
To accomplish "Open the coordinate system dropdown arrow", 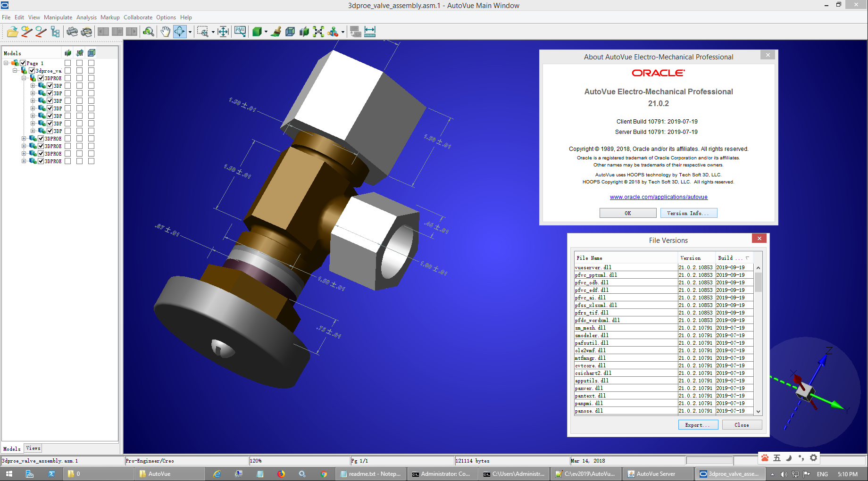I will pyautogui.click(x=343, y=32).
